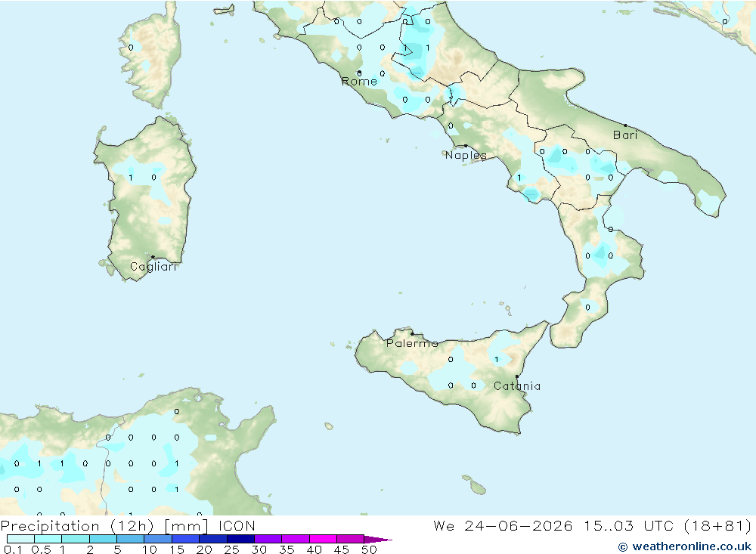Click the Bari city marker dot
The image size is (756, 554).
click(x=625, y=125)
